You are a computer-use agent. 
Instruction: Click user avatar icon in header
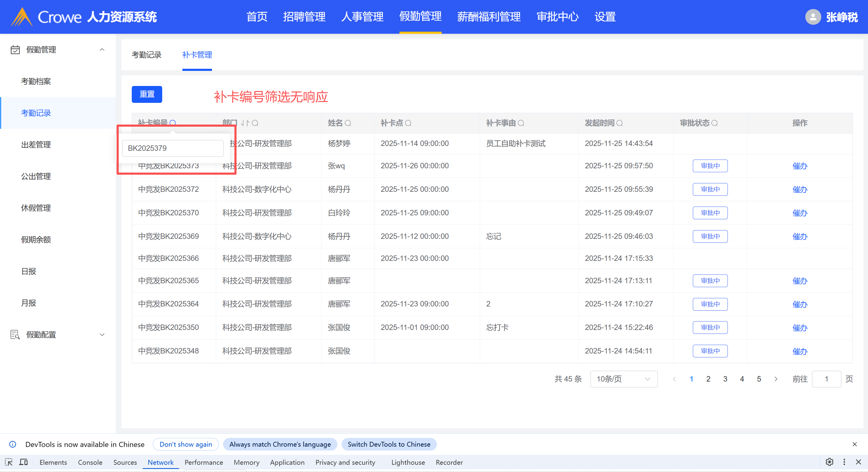813,17
